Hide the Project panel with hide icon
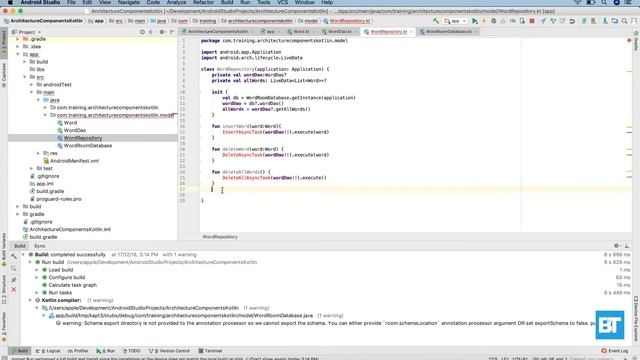640x360 pixels. pyautogui.click(x=172, y=32)
